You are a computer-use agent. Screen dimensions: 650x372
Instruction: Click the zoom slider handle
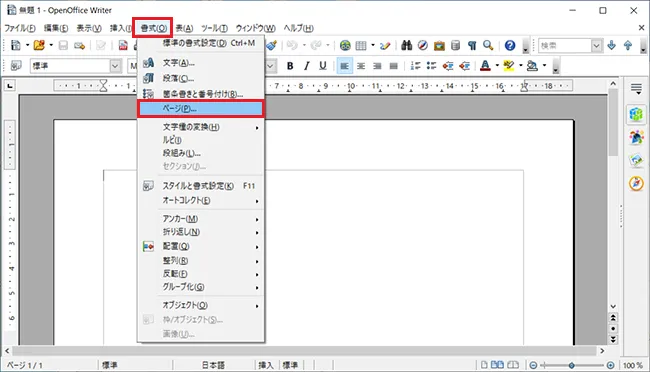(x=572, y=365)
